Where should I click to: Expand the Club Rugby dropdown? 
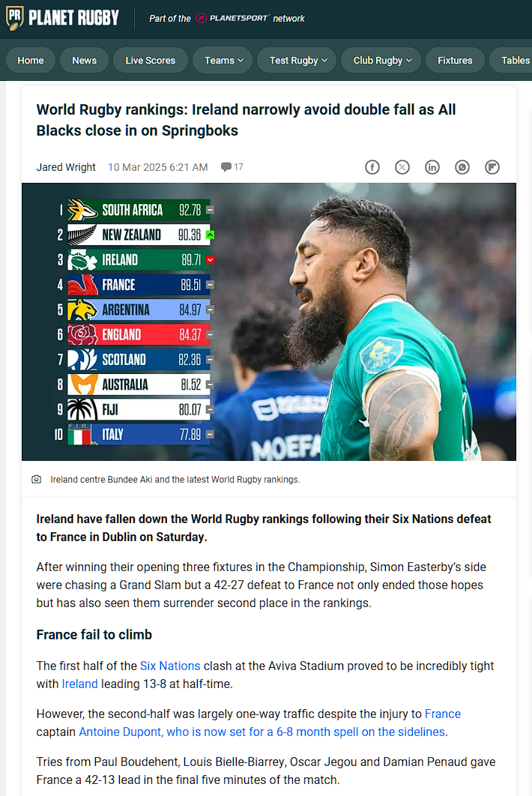pyautogui.click(x=382, y=60)
